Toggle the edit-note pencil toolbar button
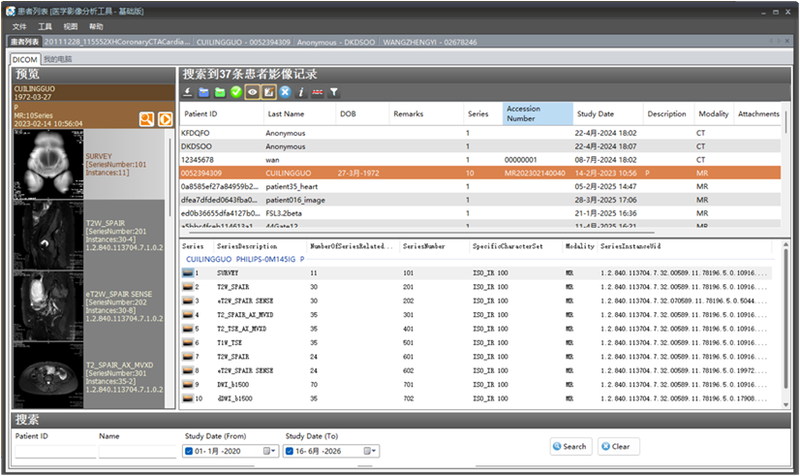The width and height of the screenshot is (800, 476). [269, 92]
